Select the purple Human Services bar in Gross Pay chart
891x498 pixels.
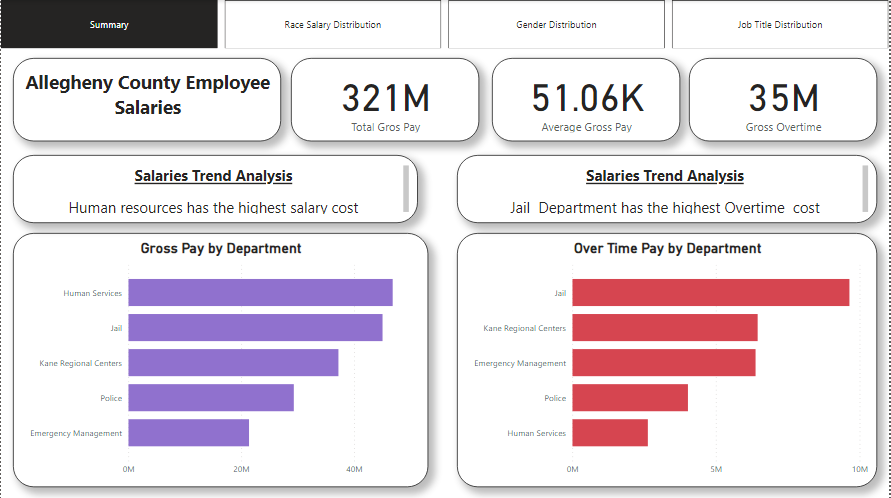260,293
